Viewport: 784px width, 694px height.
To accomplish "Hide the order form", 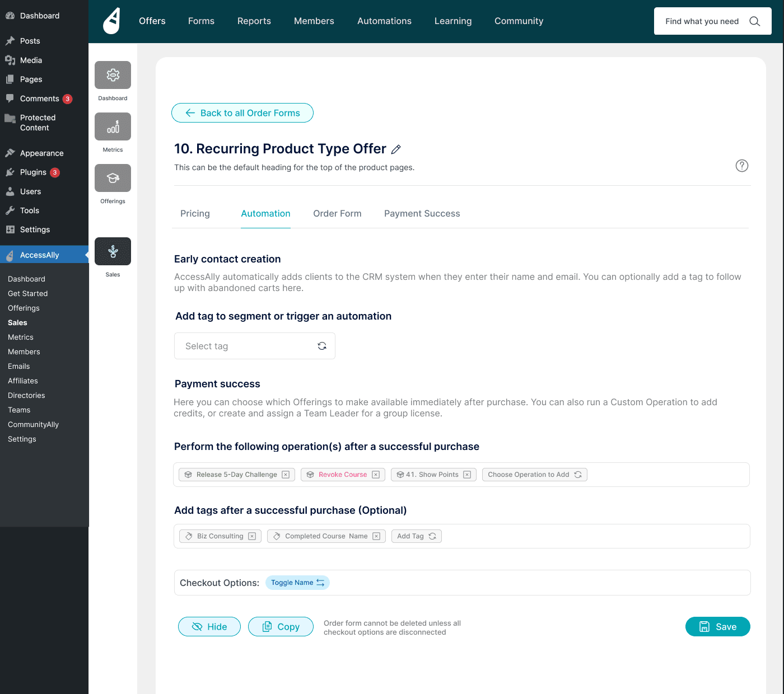I will click(x=209, y=627).
